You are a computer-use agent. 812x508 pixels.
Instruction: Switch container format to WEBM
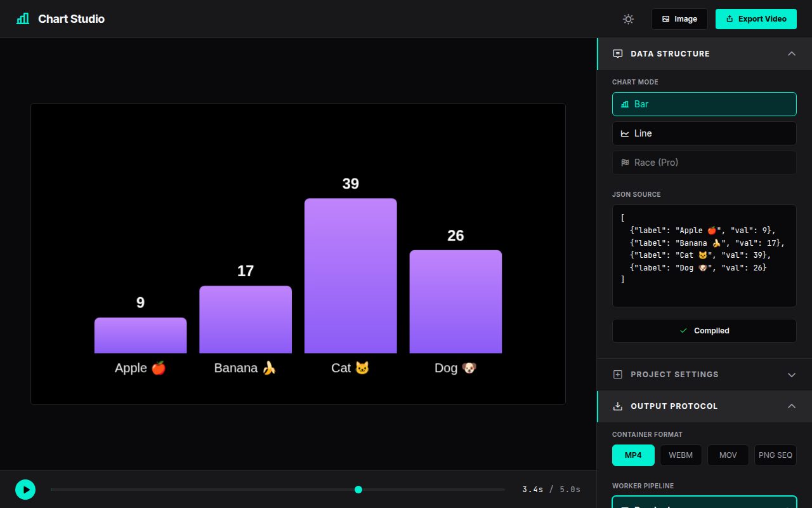(681, 455)
